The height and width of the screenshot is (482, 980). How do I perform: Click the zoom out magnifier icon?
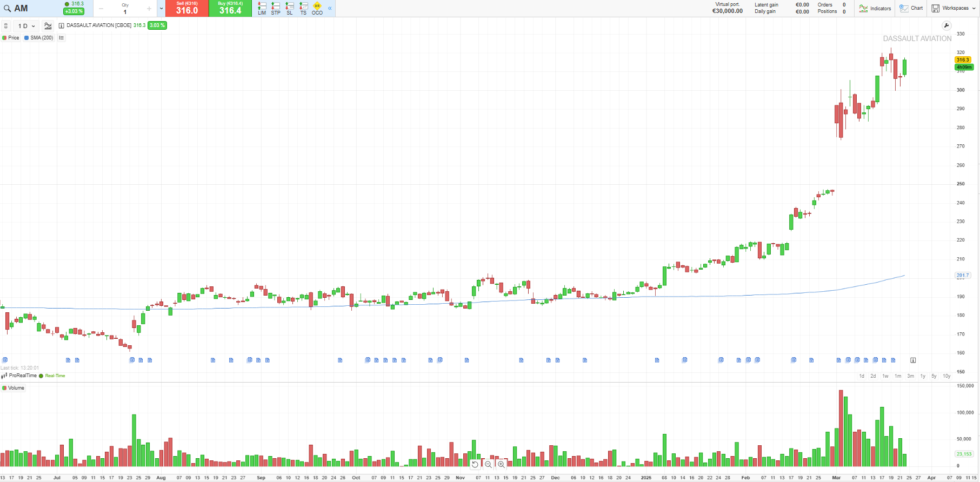point(488,464)
